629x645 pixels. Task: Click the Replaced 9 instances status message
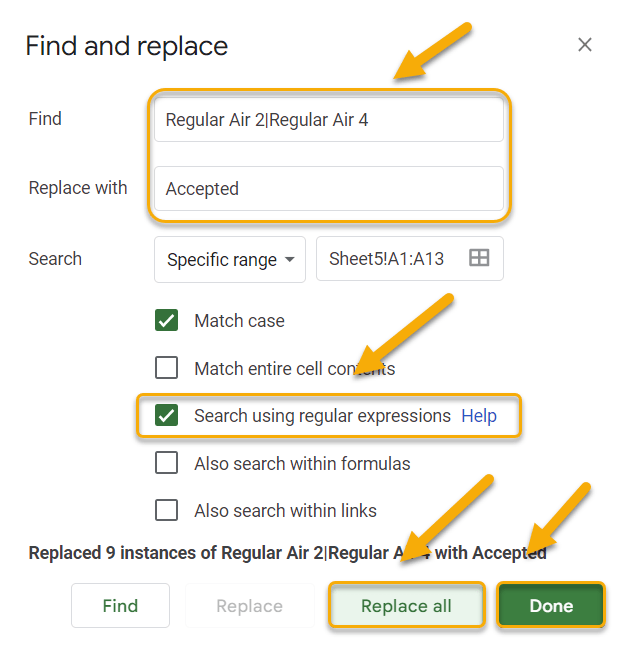coord(287,553)
